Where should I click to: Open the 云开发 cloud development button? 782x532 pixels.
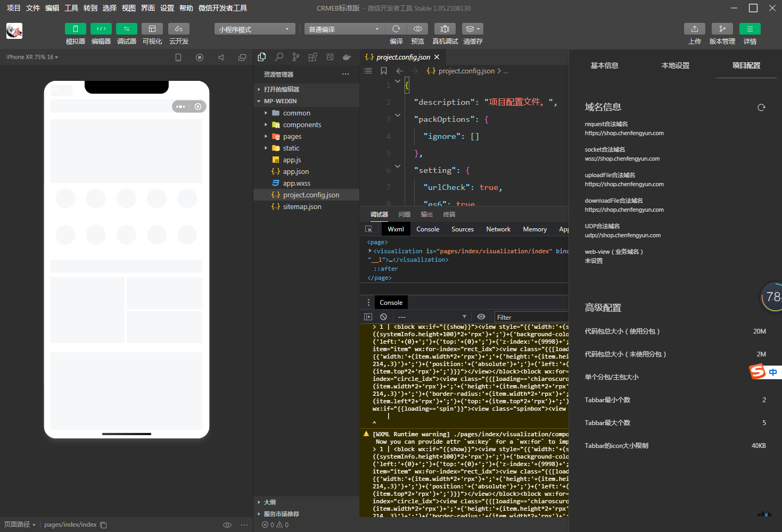tap(179, 29)
